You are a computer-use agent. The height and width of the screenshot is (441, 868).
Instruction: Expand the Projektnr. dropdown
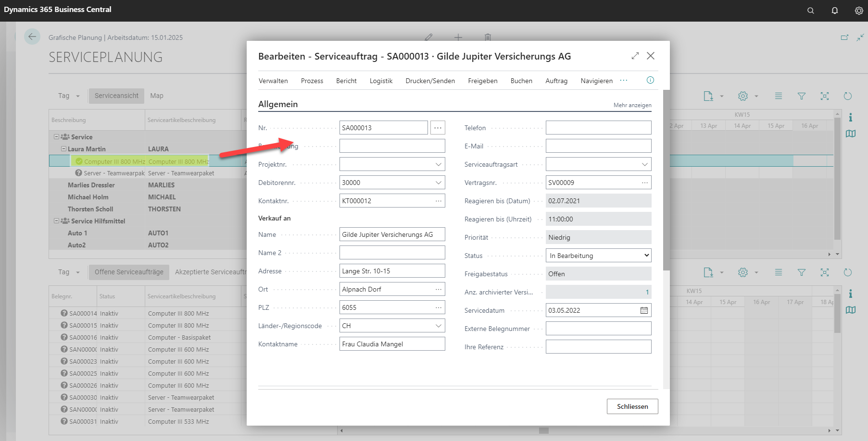click(x=439, y=164)
